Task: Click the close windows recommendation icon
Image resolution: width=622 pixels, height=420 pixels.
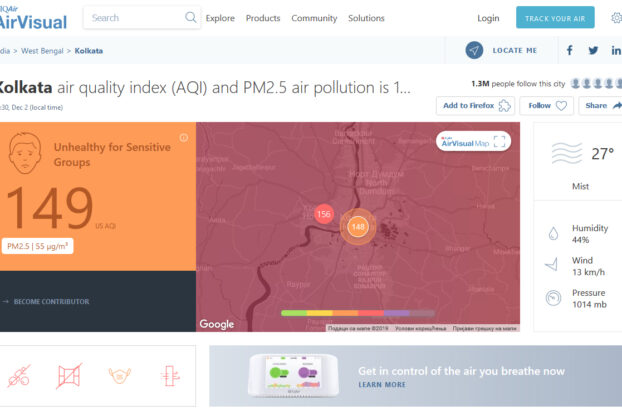Action: [x=67, y=377]
